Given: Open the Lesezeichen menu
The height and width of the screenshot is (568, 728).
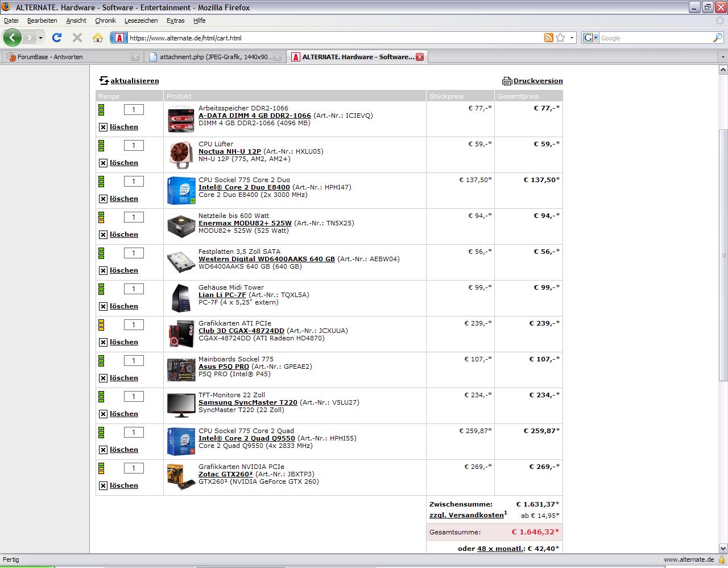Looking at the screenshot, I should pos(141,20).
